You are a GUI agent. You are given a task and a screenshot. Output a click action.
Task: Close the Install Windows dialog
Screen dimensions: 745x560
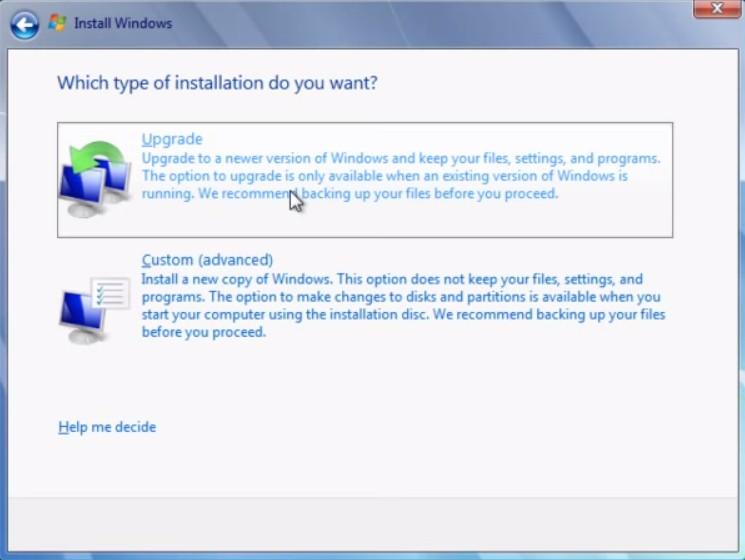pos(716,9)
